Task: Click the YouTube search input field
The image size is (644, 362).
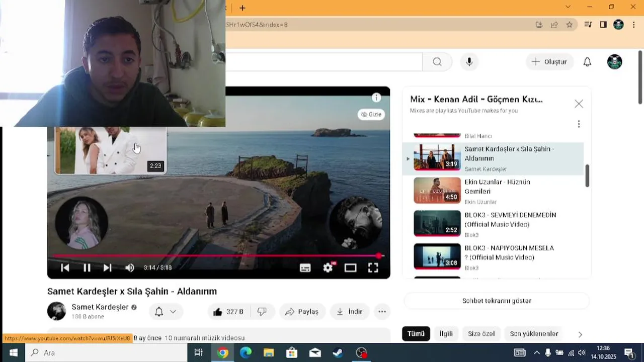Action: pyautogui.click(x=324, y=62)
